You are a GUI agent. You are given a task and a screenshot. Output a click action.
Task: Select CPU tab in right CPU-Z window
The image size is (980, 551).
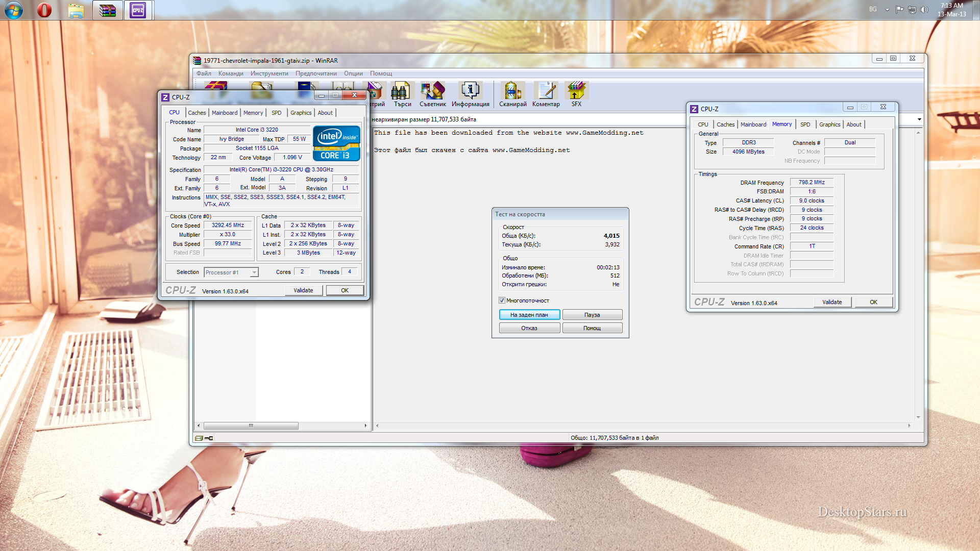pyautogui.click(x=703, y=124)
